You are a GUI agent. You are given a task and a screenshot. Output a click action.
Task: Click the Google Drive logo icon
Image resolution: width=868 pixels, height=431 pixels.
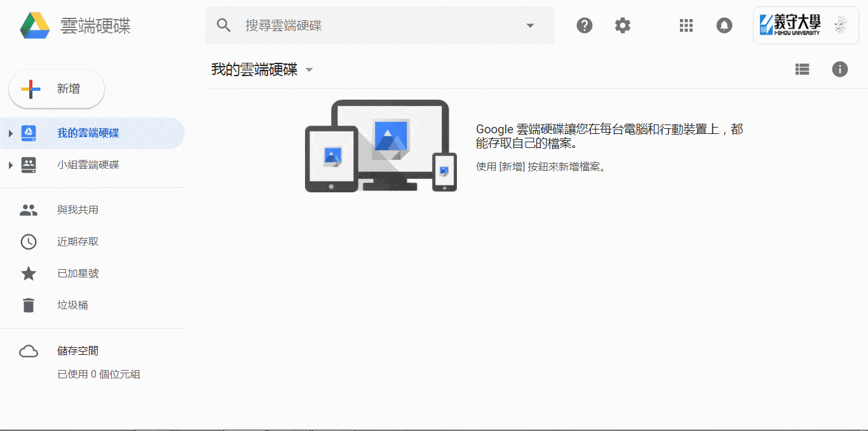pos(35,25)
